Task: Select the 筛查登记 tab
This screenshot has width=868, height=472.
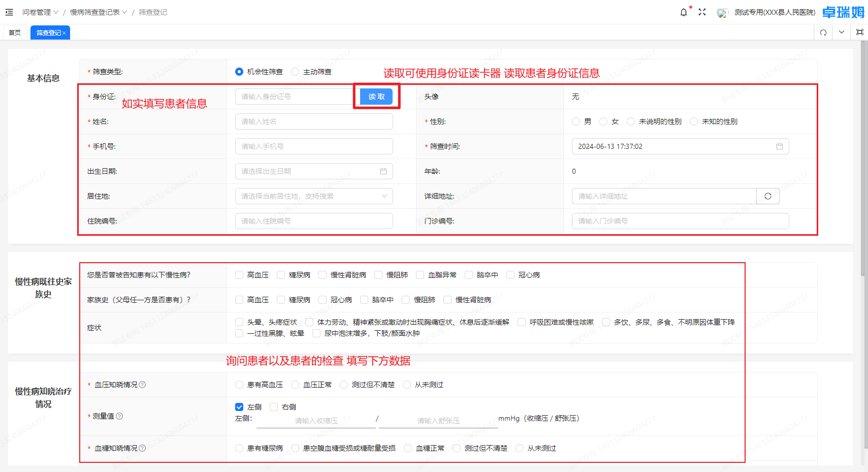Action: click(x=48, y=32)
